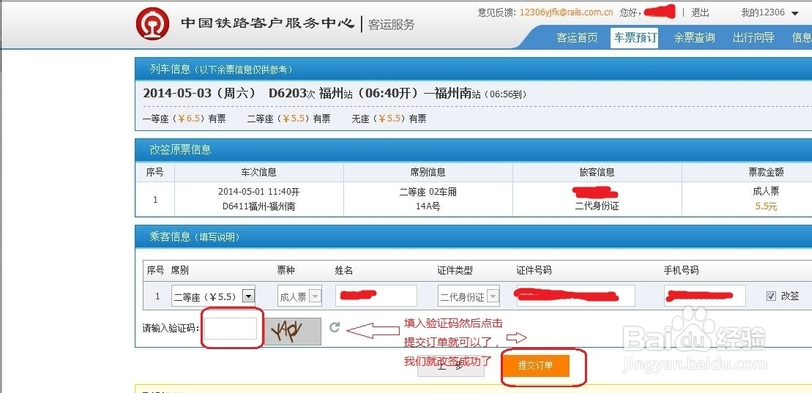Click the China Railway logo icon

coord(152,24)
